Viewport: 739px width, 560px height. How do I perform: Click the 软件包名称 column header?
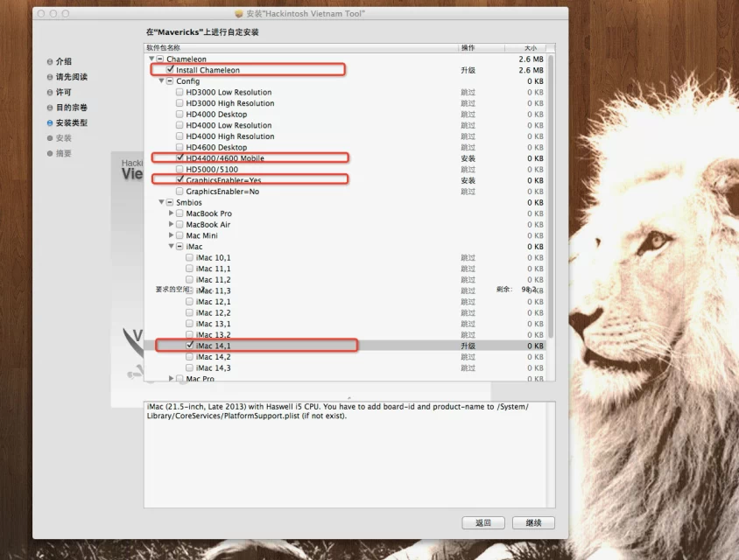pos(163,48)
